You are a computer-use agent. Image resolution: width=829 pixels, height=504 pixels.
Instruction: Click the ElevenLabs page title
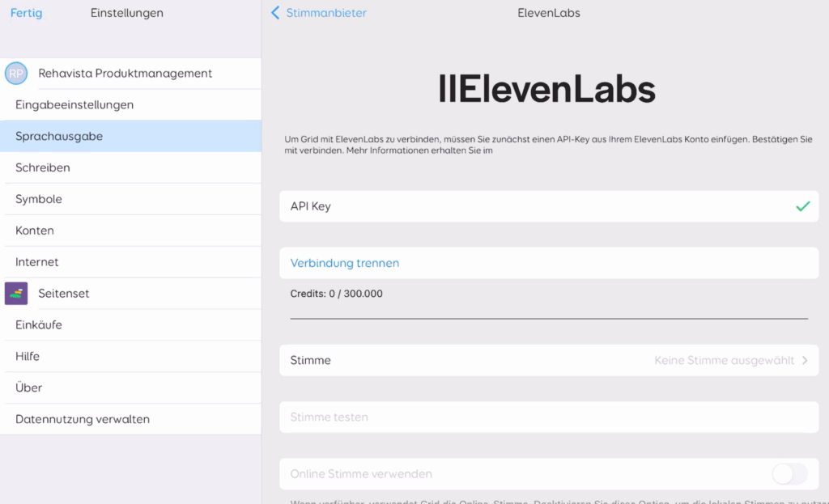pos(549,13)
